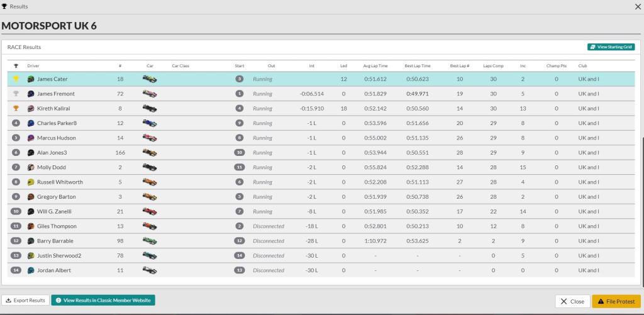Click Kireth Kaliral's helmet icon
The width and height of the screenshot is (644, 315).
point(31,109)
